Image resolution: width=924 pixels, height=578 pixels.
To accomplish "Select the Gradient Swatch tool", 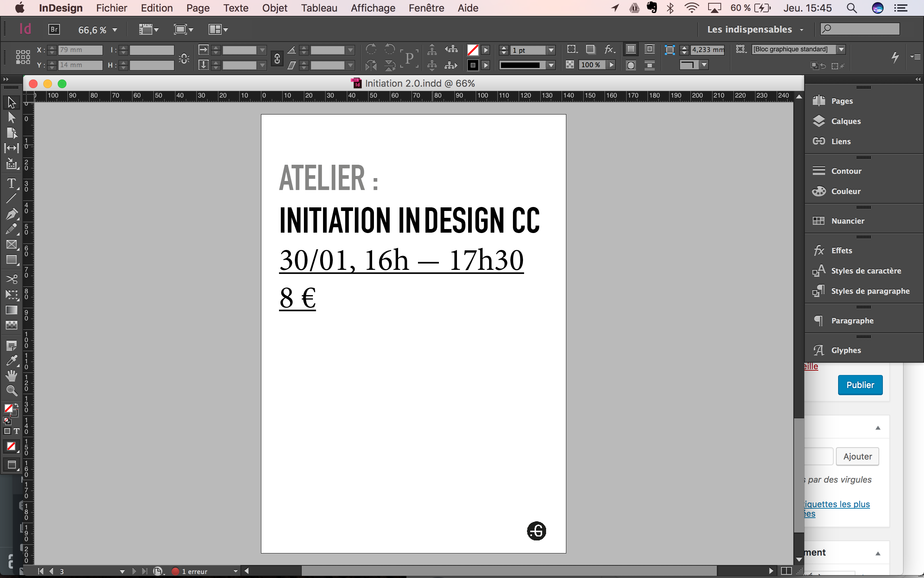I will [x=12, y=310].
